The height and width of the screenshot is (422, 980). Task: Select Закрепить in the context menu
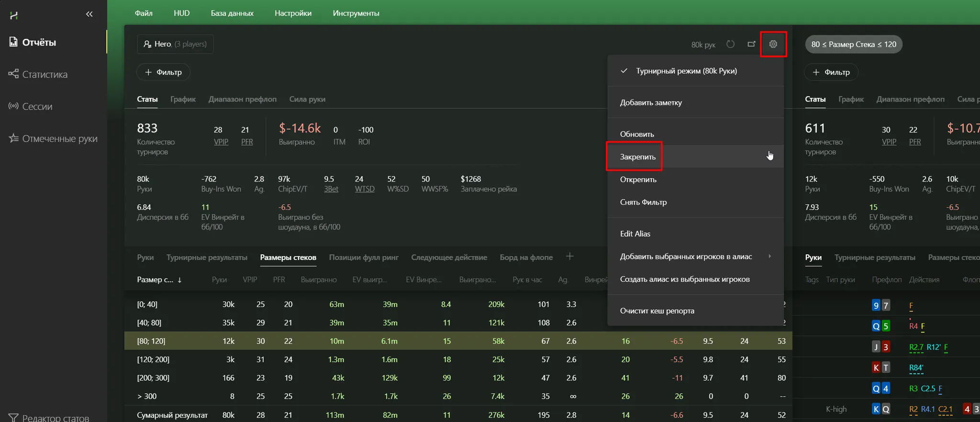(x=638, y=157)
